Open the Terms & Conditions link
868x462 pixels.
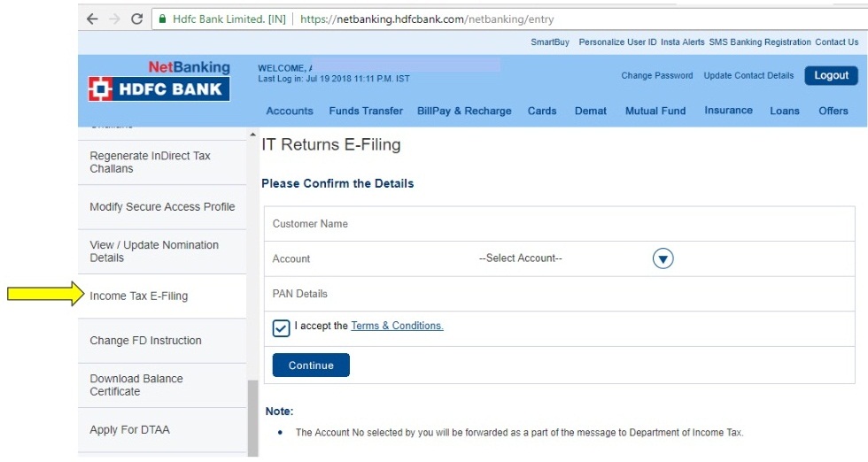(x=397, y=326)
